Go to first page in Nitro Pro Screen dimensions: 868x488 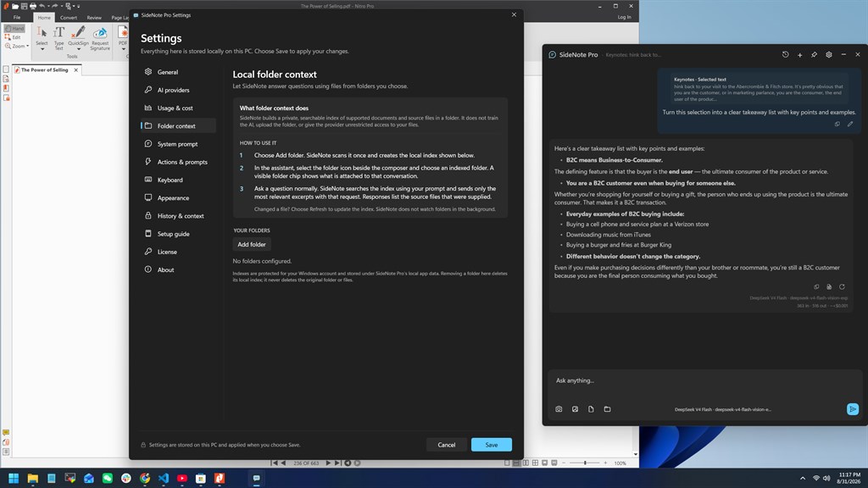274,463
